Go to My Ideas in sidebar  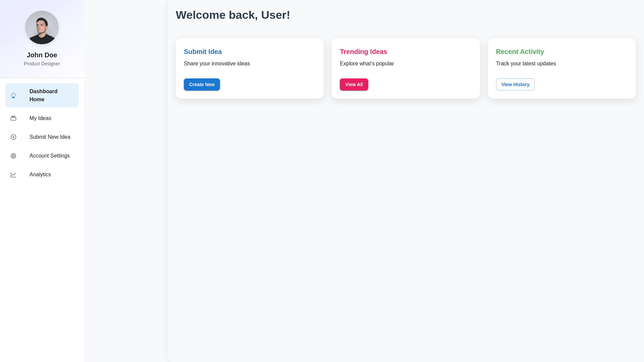(x=40, y=118)
